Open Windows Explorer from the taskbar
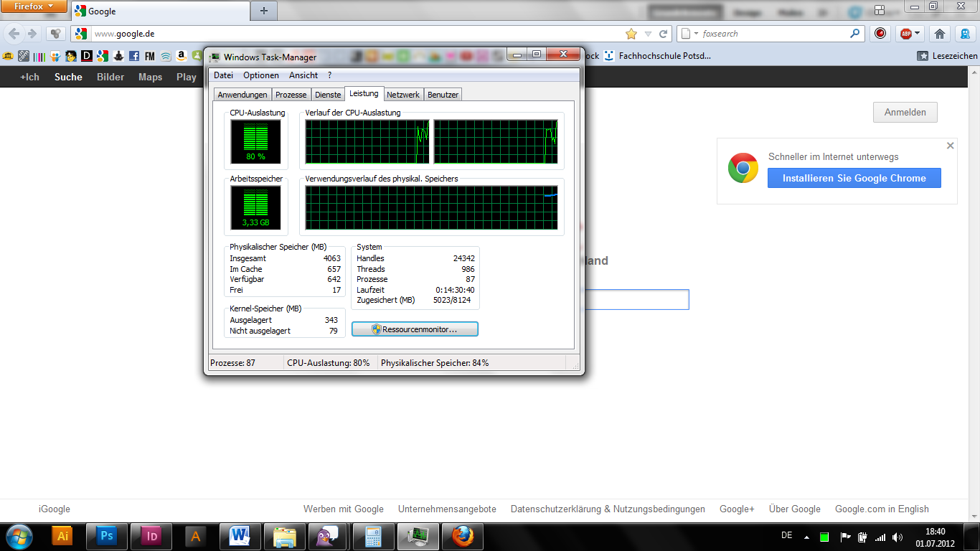 coord(285,536)
